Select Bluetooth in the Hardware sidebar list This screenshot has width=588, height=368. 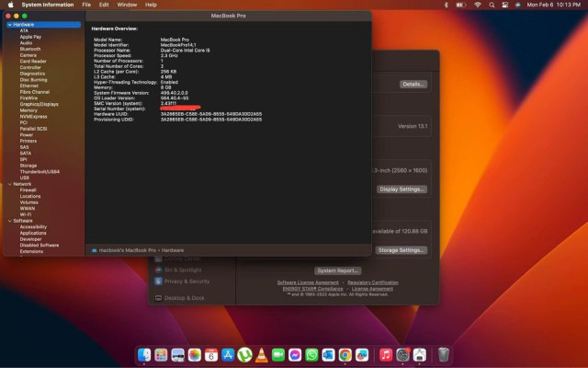pos(30,49)
